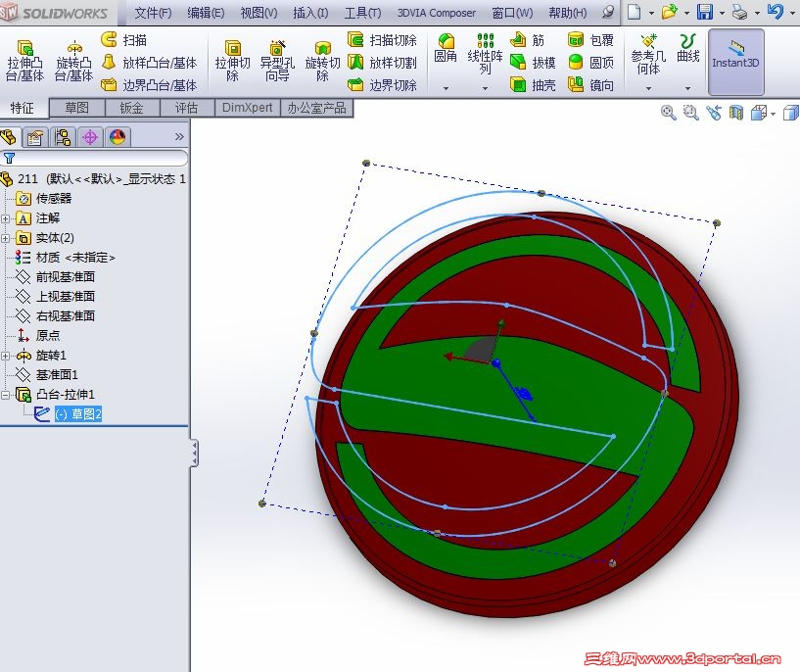Open the FeatureManager design tree tab

tap(9, 137)
